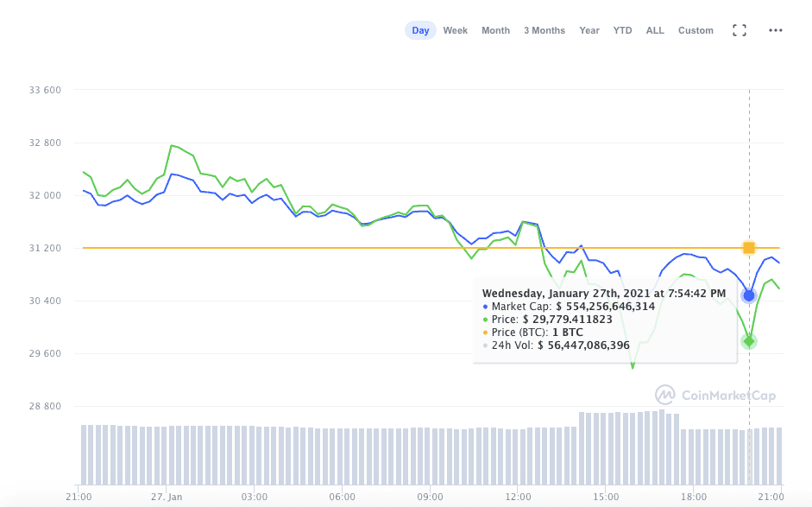This screenshot has height=507, width=812.
Task: Switch chart to Month view
Action: point(495,30)
